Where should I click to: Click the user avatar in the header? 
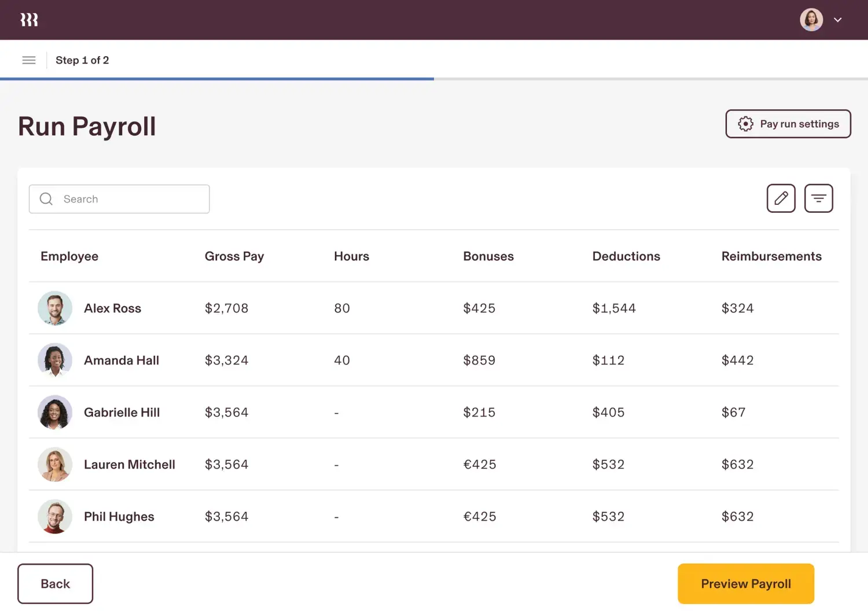(811, 19)
